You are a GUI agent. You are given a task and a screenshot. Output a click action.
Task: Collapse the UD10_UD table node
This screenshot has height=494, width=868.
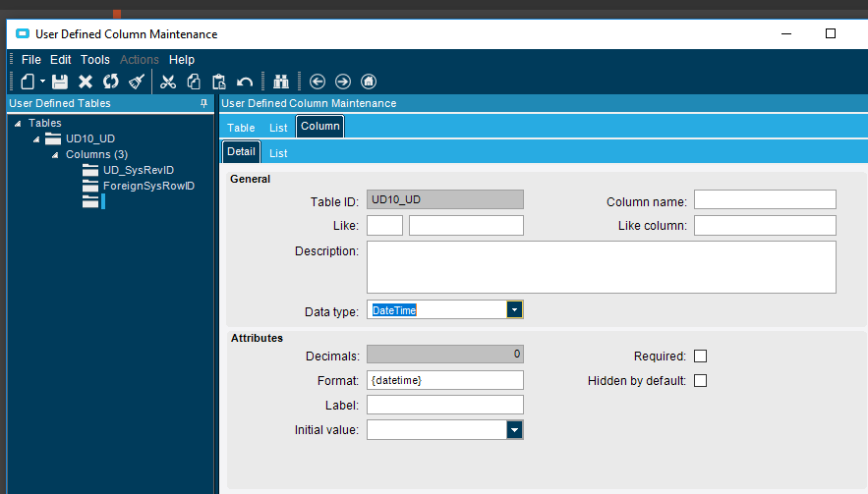pos(36,139)
